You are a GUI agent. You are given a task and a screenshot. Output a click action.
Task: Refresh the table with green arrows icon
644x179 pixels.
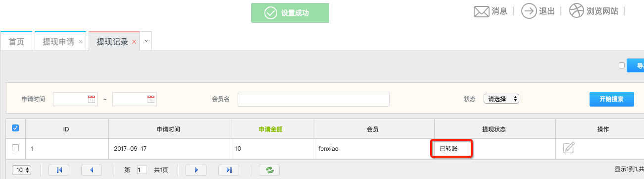click(x=269, y=170)
